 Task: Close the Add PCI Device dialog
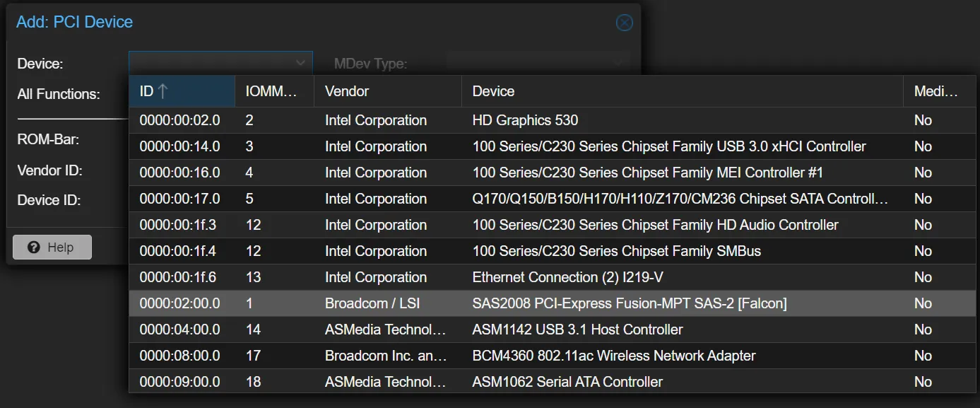tap(624, 22)
